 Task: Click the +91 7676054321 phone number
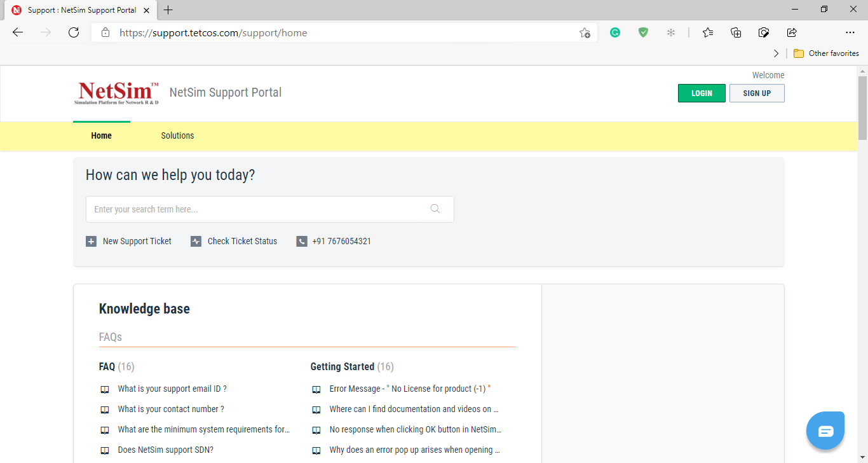pyautogui.click(x=342, y=241)
